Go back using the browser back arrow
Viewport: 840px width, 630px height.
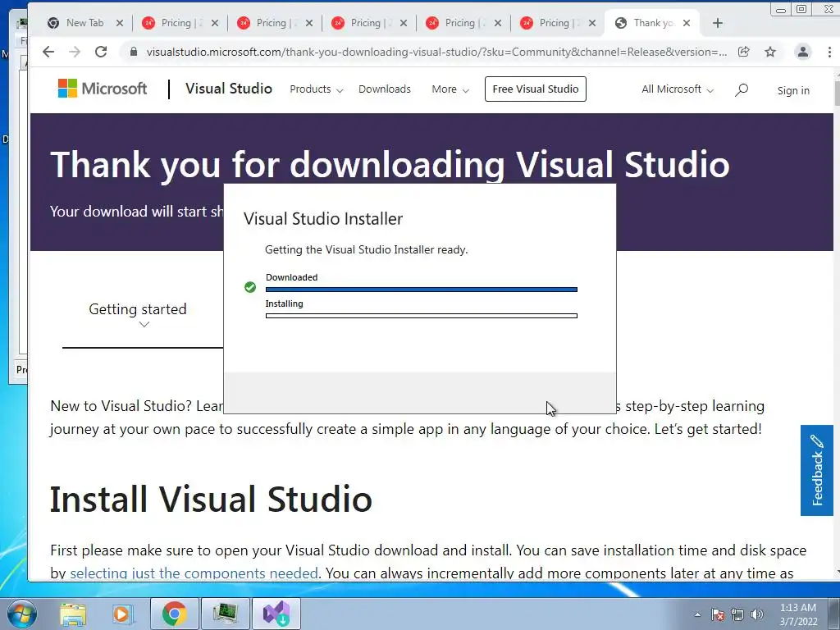(48, 52)
